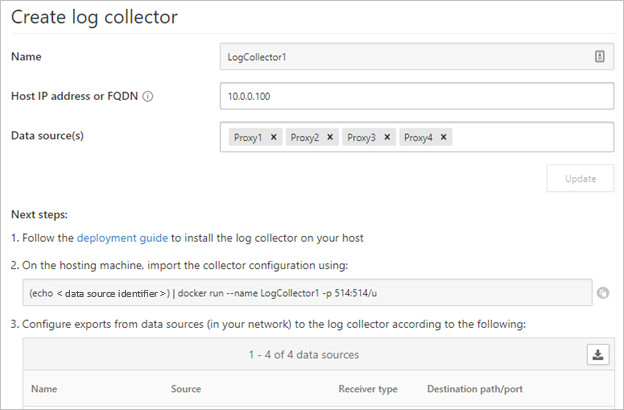
Task: Click the data sources count text
Action: pos(305,354)
